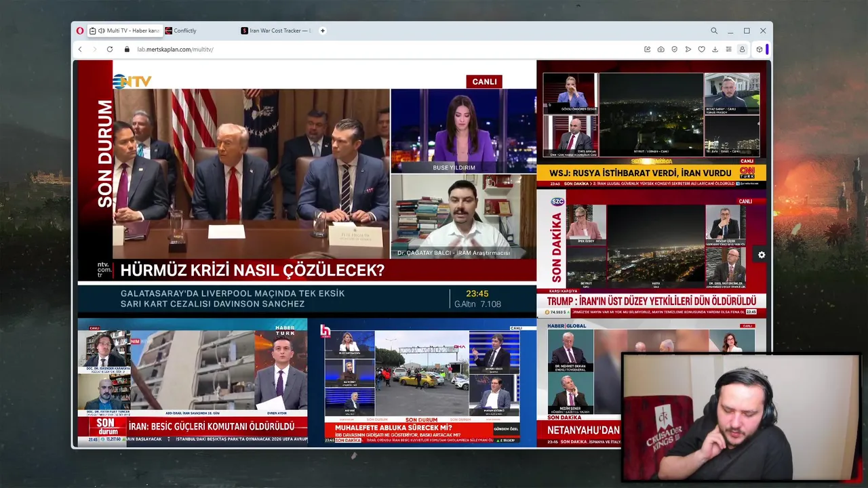Click the webcam overlay of streamer
The width and height of the screenshot is (868, 488).
(741, 417)
